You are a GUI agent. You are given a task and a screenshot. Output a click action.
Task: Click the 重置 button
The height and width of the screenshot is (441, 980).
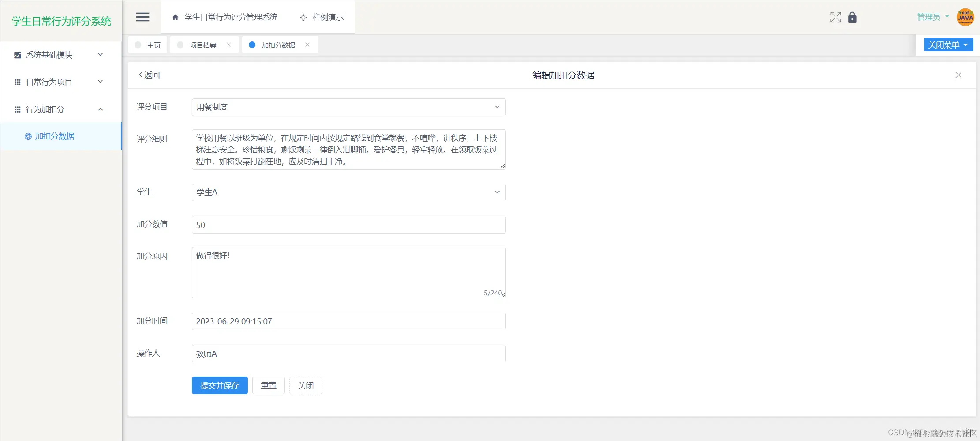[269, 385]
